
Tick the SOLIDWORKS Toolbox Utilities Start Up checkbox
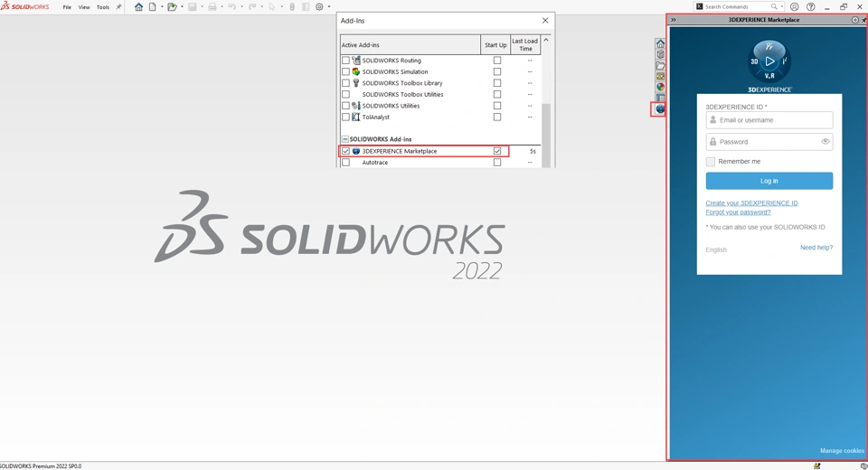tap(497, 94)
